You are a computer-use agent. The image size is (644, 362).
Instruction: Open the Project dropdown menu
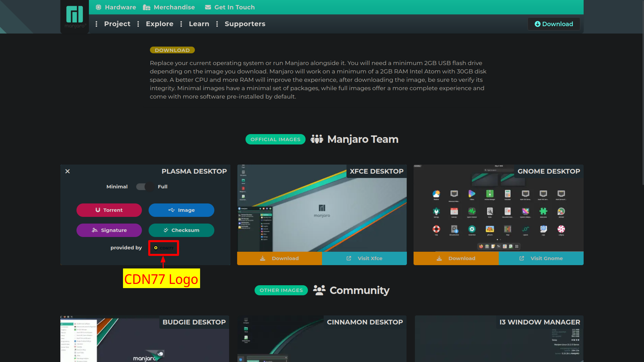[117, 24]
